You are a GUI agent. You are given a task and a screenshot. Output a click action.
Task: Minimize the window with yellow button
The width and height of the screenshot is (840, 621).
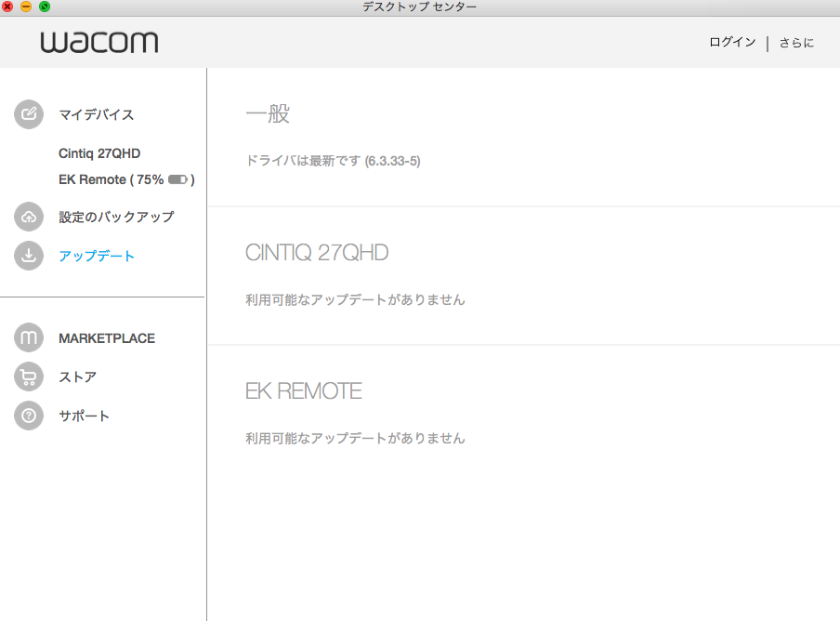26,7
